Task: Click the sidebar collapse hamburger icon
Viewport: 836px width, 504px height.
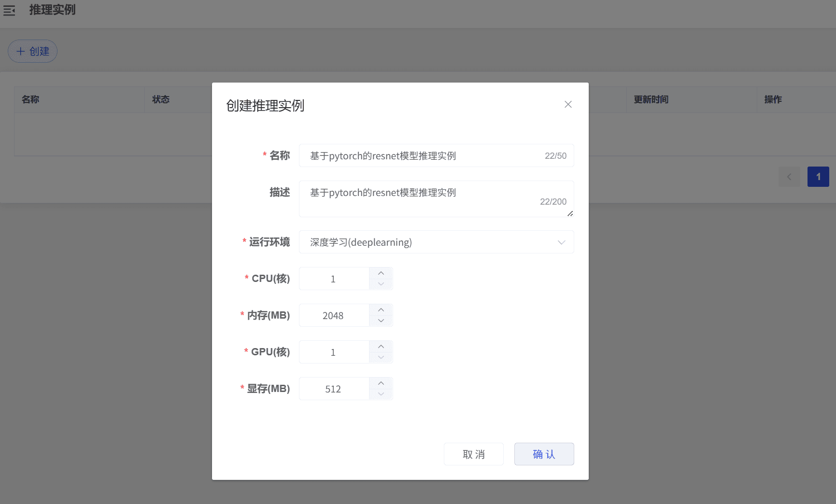Action: [x=9, y=10]
